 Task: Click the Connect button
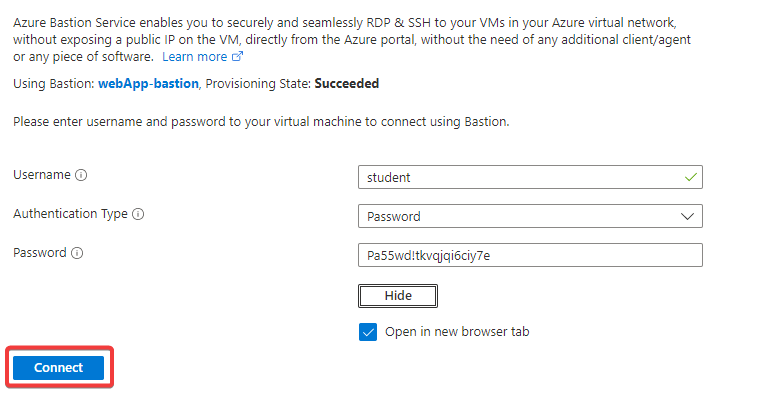(x=58, y=368)
